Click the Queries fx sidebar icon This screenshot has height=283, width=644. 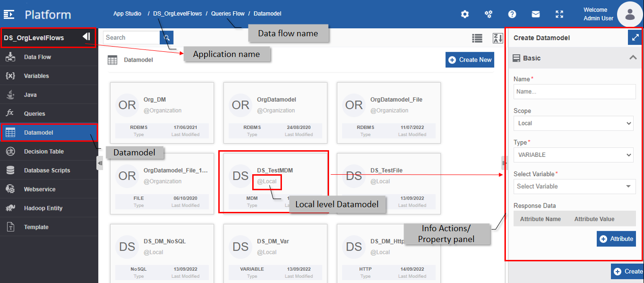click(10, 113)
